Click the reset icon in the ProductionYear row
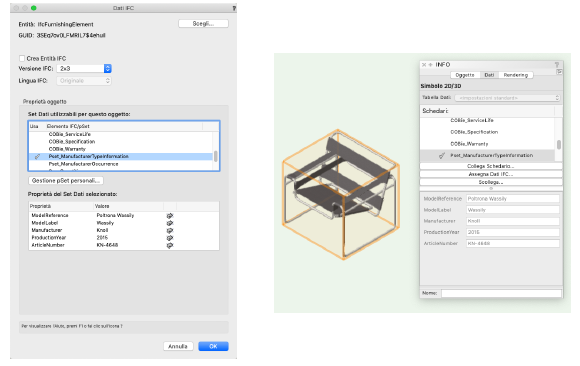 point(170,238)
